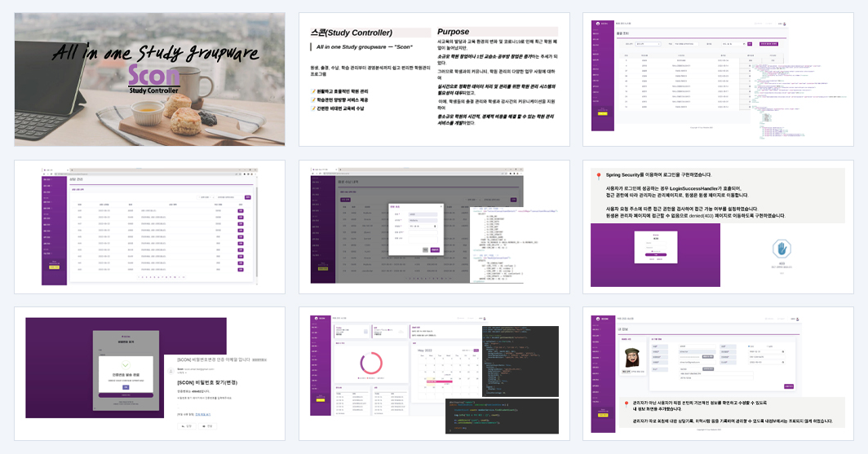
Task: Click red pin icon beside Spring Security text
Action: pyautogui.click(x=599, y=176)
